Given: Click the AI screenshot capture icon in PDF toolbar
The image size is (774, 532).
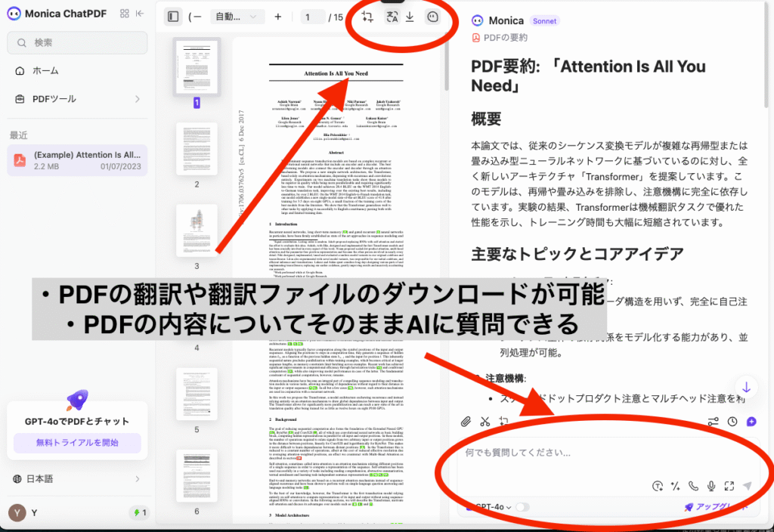Looking at the screenshot, I should (367, 17).
